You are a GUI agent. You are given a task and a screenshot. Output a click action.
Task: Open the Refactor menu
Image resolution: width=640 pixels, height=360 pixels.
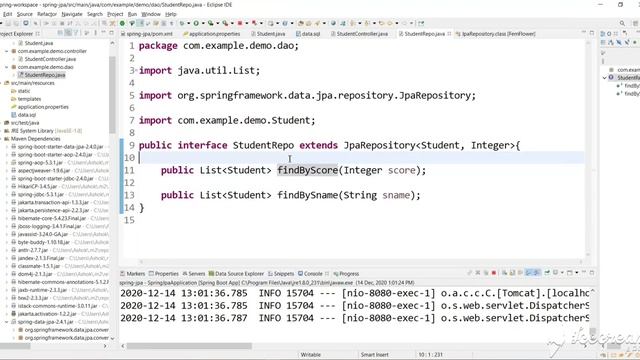(x=47, y=14)
